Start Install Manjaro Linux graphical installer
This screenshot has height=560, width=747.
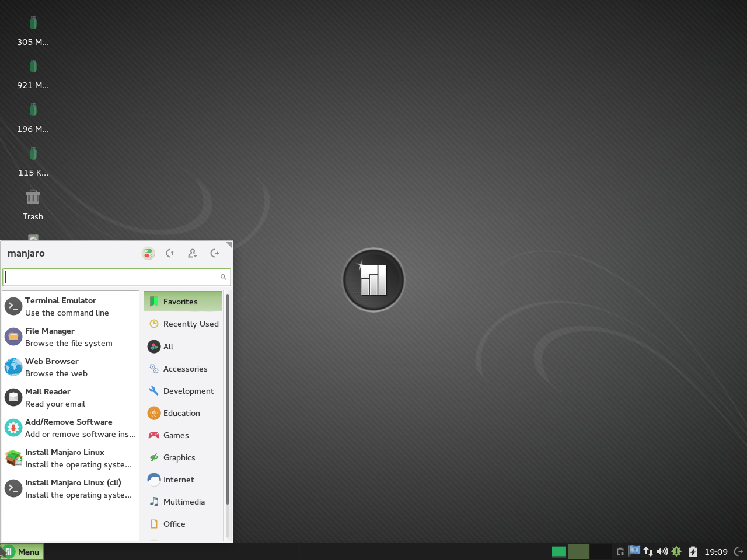pyautogui.click(x=71, y=458)
